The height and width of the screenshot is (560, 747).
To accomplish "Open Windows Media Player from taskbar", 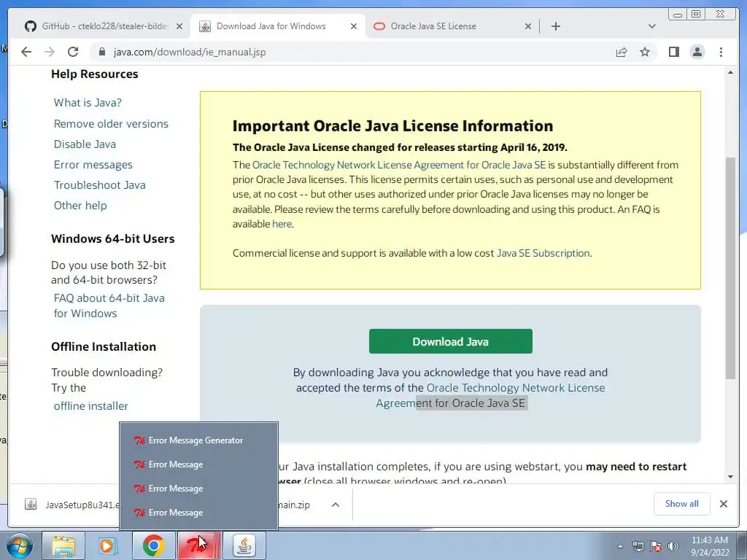I will point(108,545).
